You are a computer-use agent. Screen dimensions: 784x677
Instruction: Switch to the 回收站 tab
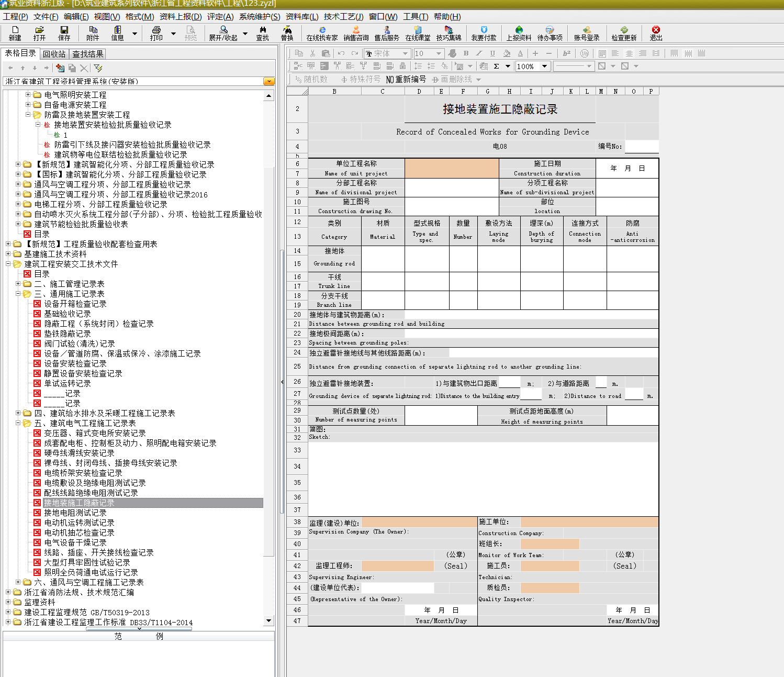pos(54,54)
